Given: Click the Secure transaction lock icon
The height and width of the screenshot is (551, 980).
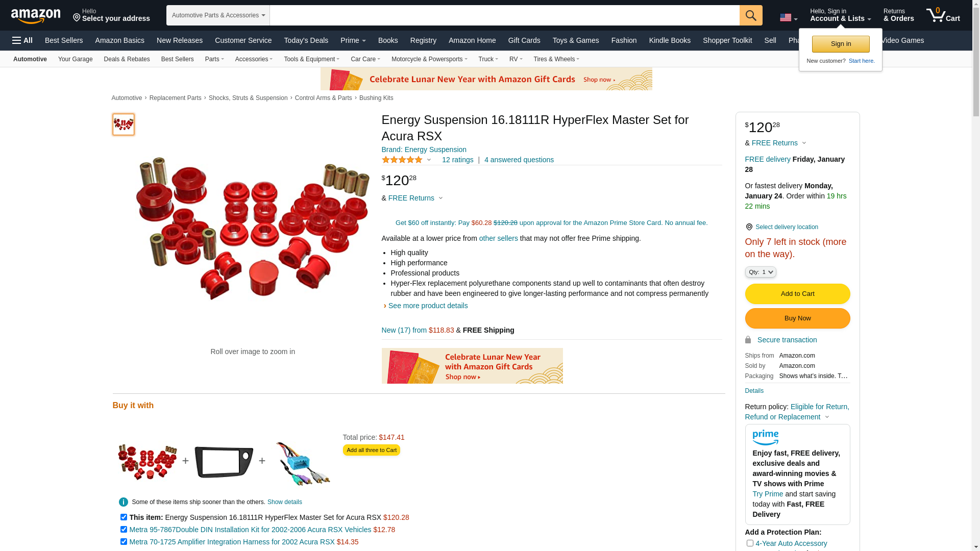Looking at the screenshot, I should coord(748,340).
